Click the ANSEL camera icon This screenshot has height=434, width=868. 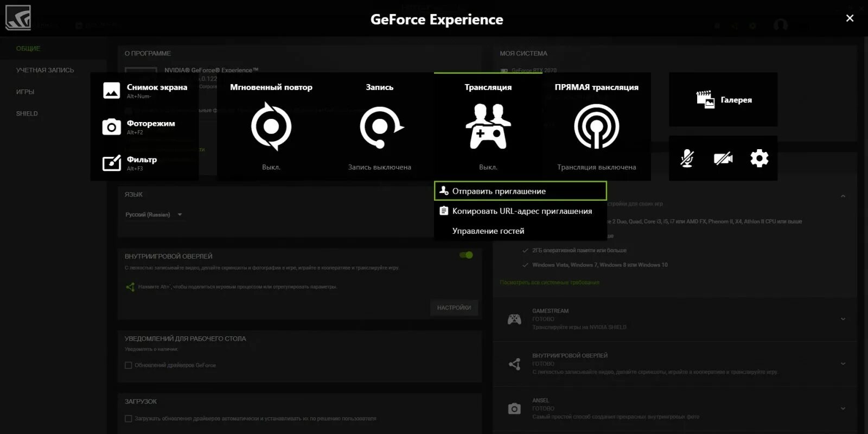pyautogui.click(x=514, y=409)
